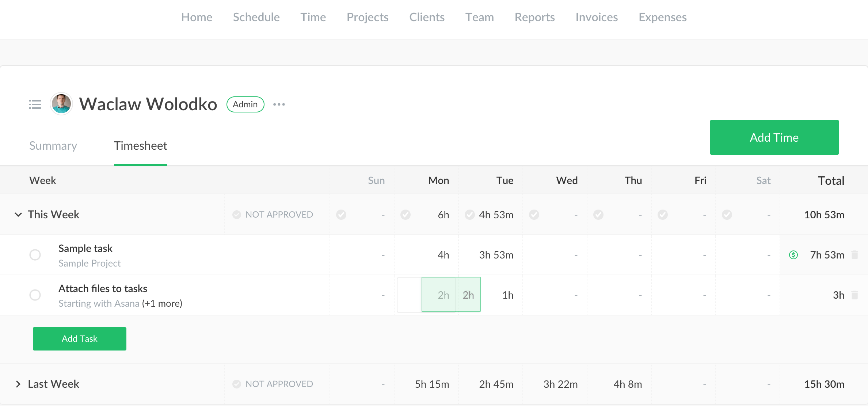Click the hamburger list icon next to Waclaw Wolodko
Image resolution: width=868 pixels, height=406 pixels.
(35, 104)
